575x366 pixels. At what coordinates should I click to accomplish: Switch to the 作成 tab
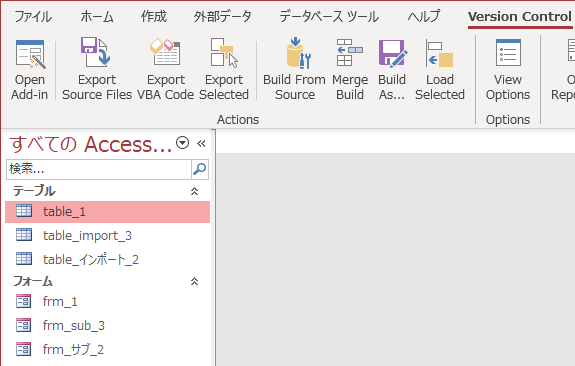click(154, 17)
